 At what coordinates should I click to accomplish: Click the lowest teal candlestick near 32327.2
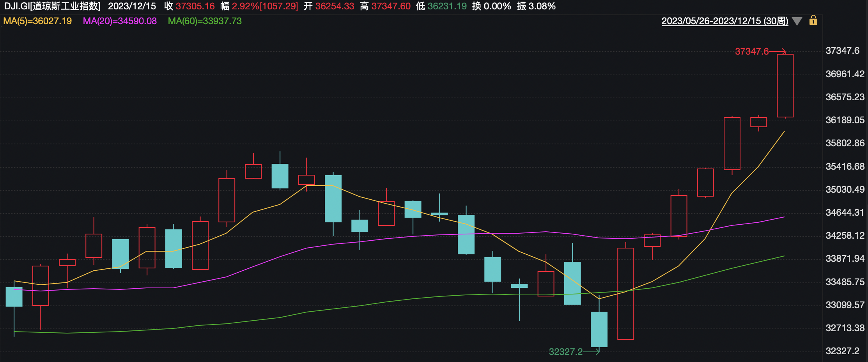[x=599, y=329]
